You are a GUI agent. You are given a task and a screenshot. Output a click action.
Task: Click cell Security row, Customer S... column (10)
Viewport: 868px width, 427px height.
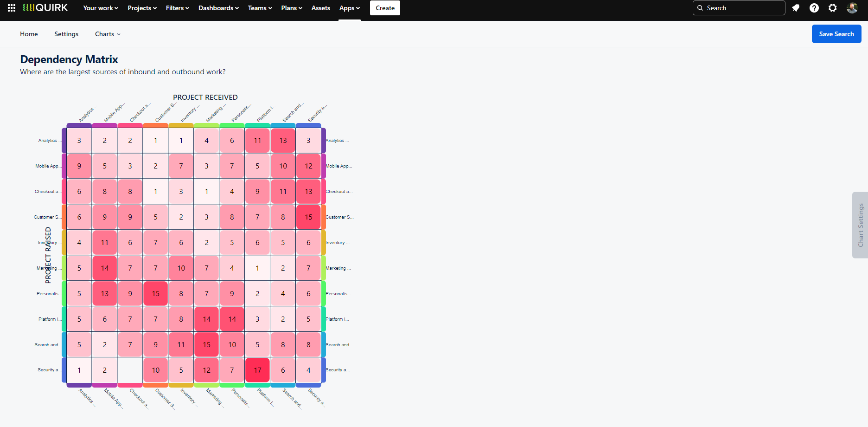pyautogui.click(x=155, y=370)
